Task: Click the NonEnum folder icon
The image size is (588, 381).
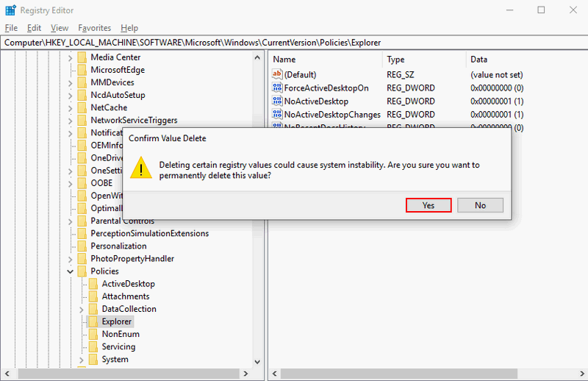Action: (x=93, y=334)
